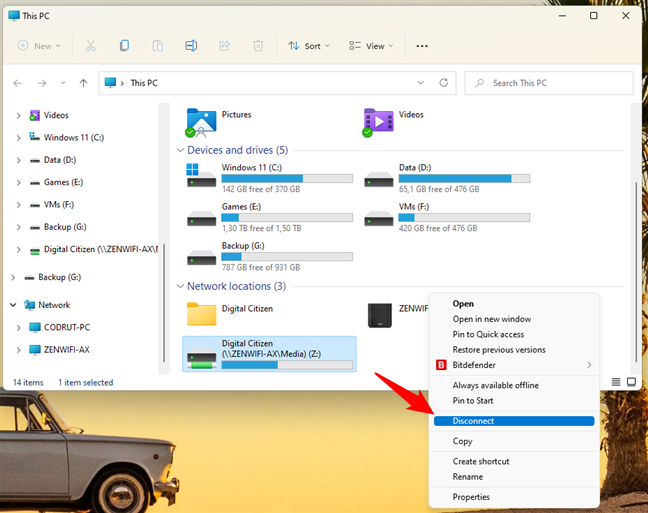648x513 pixels.
Task: Open the View dropdown menu
Action: point(371,46)
